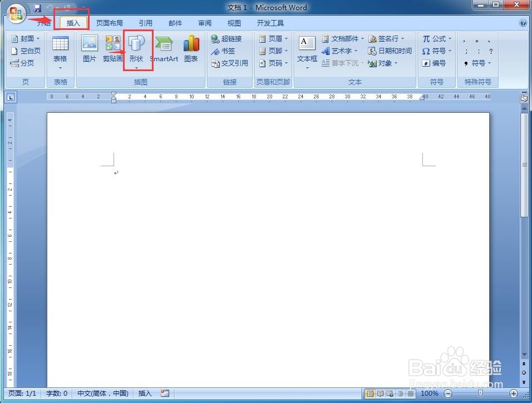The height and width of the screenshot is (403, 532).
Task: Switch to Outline view
Action: [x=401, y=394]
